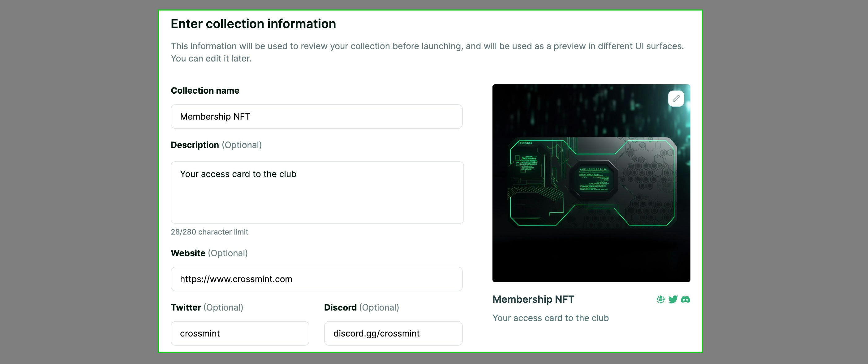Click the 'Enter collection information' heading

(253, 24)
